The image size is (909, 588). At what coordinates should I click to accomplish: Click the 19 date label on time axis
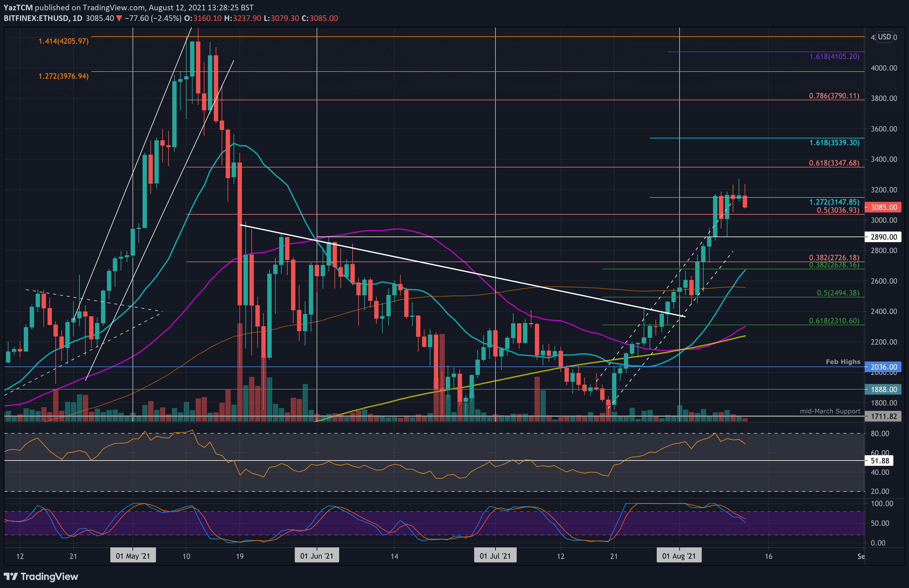click(239, 556)
